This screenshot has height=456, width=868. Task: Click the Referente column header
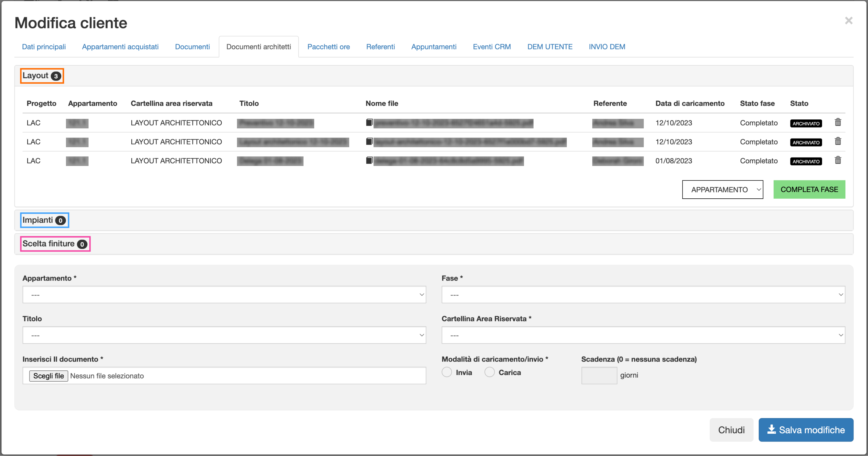[610, 104]
